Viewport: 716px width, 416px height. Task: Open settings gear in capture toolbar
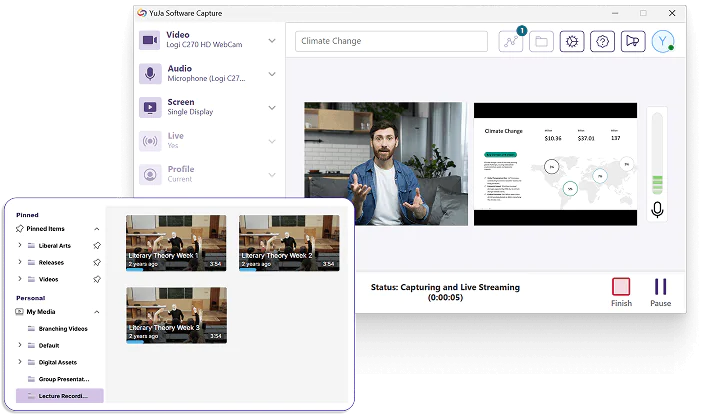[x=572, y=42]
